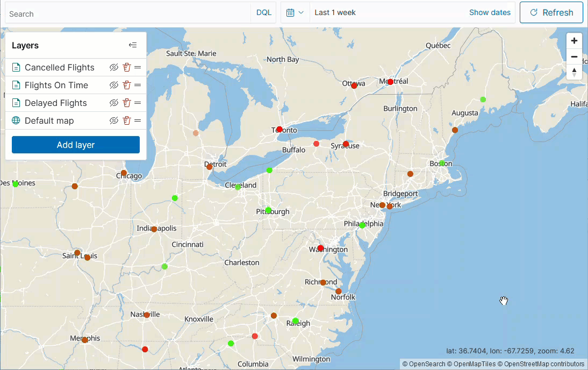The image size is (588, 370).
Task: Click the brown marker at Memphis
Action: (x=85, y=340)
